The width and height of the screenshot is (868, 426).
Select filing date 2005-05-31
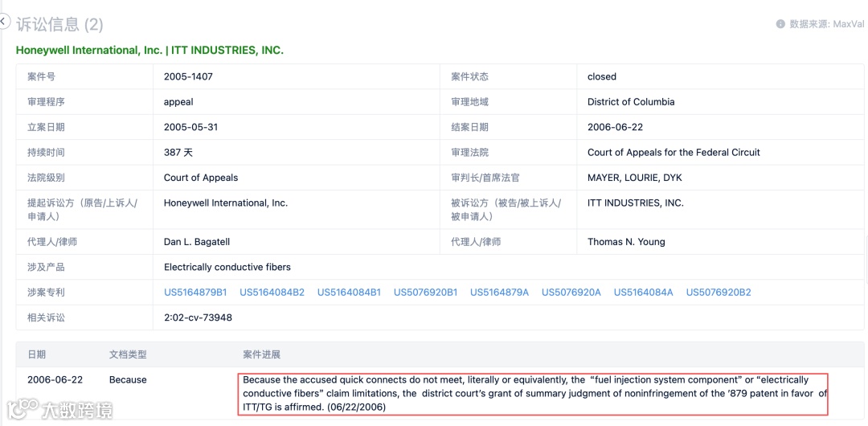point(191,127)
